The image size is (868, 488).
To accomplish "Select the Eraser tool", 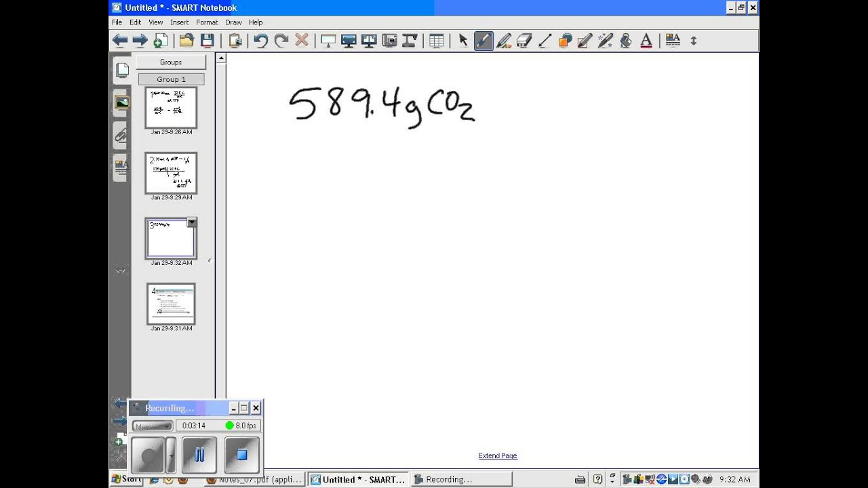I will click(x=524, y=41).
